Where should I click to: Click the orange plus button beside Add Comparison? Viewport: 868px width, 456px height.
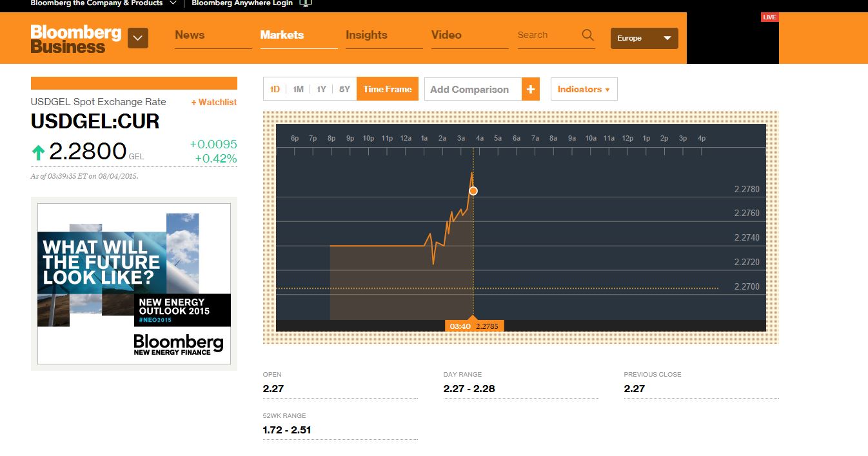pos(530,90)
